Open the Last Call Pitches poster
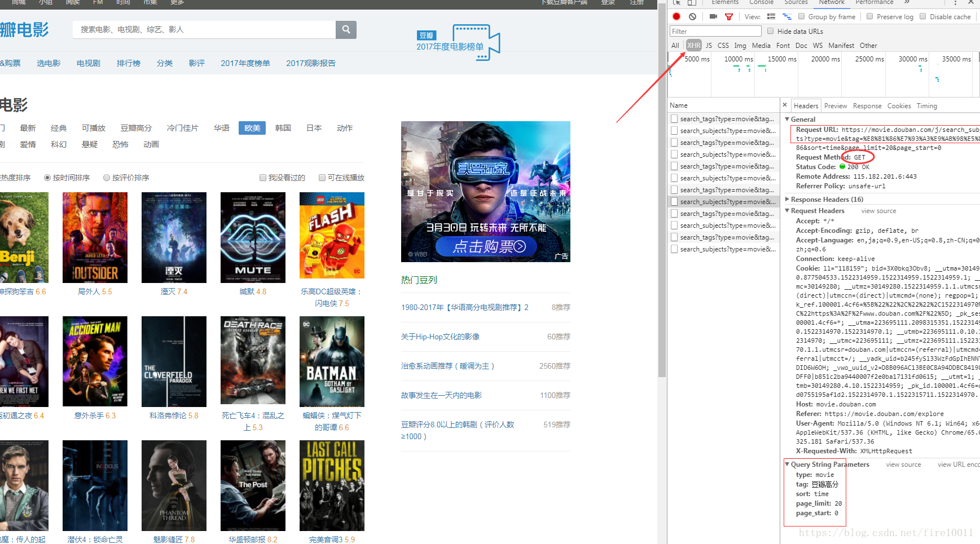This screenshot has width=980, height=544. (x=332, y=485)
